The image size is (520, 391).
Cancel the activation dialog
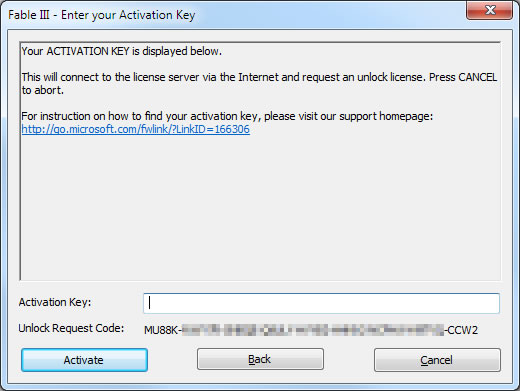[437, 360]
